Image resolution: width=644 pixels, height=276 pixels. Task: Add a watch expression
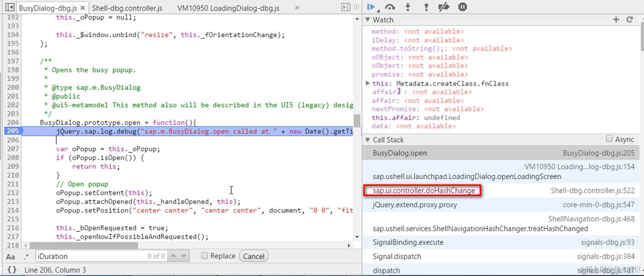click(x=616, y=20)
